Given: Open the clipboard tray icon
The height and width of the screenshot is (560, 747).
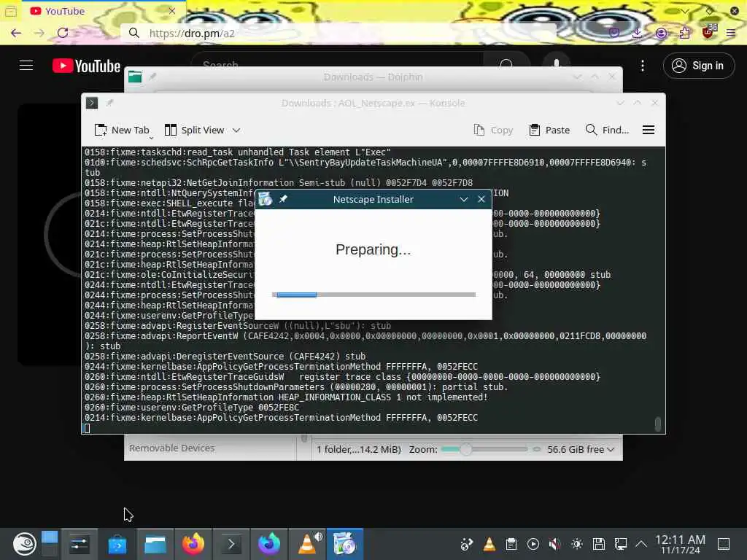Looking at the screenshot, I should coord(511,544).
